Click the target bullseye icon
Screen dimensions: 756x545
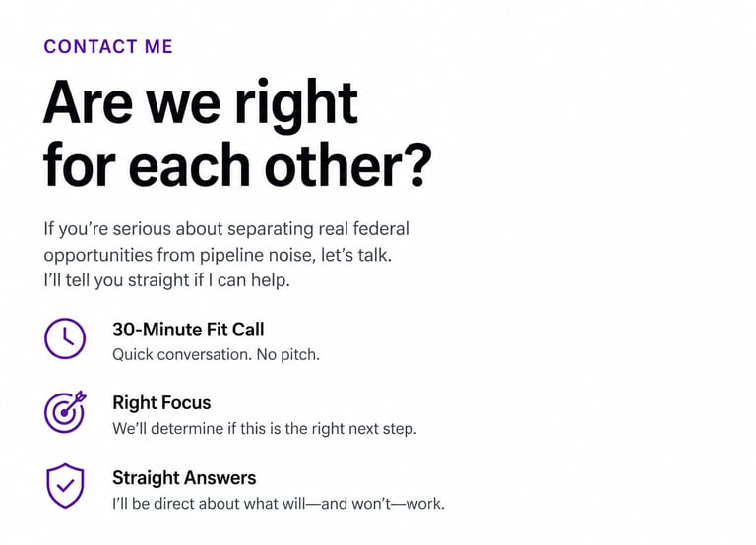[65, 411]
